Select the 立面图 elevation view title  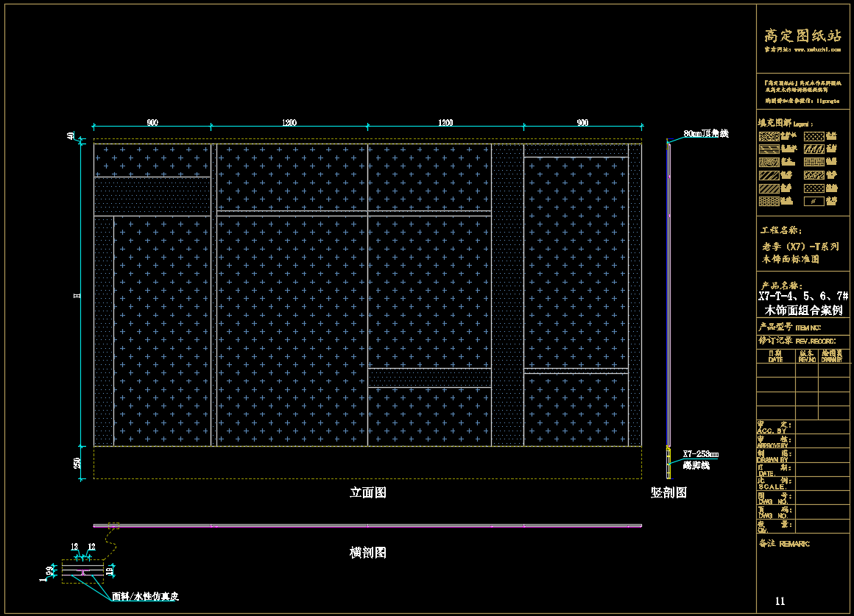pyautogui.click(x=367, y=493)
